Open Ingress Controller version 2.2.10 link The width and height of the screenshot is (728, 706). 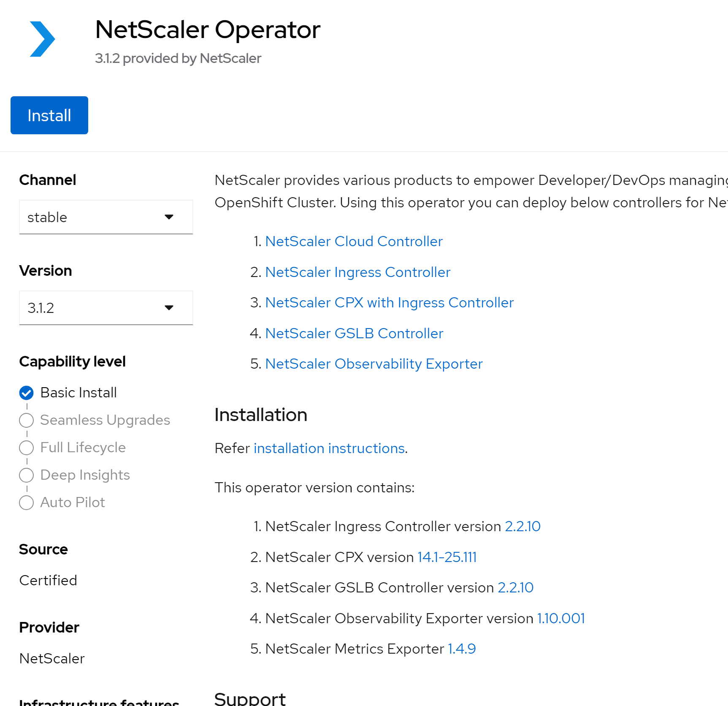pos(522,527)
